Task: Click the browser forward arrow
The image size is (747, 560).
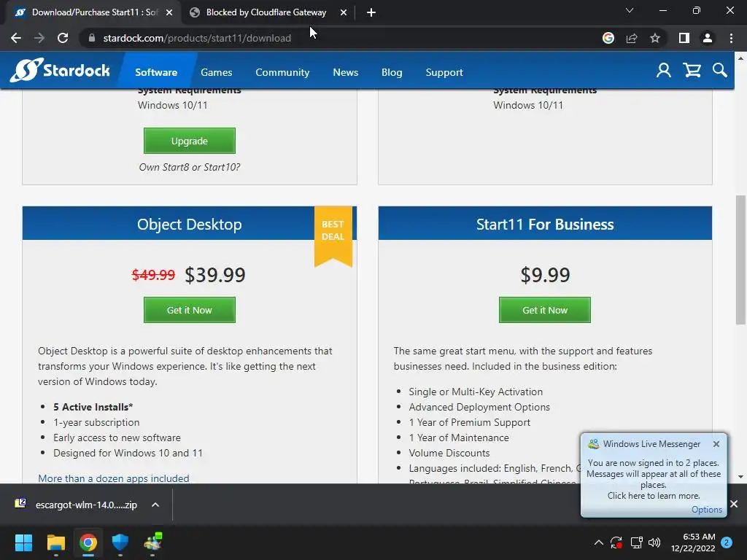Action: [x=39, y=38]
